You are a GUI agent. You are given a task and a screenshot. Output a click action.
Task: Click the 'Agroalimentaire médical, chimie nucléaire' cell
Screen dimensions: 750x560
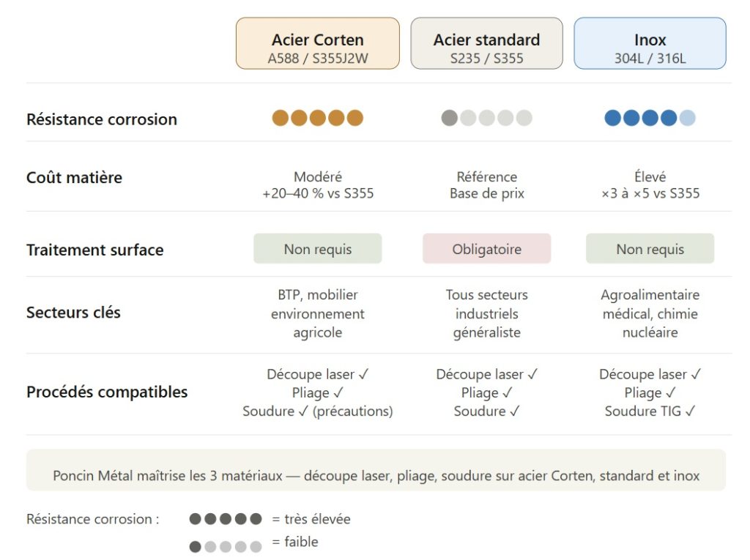pyautogui.click(x=650, y=314)
